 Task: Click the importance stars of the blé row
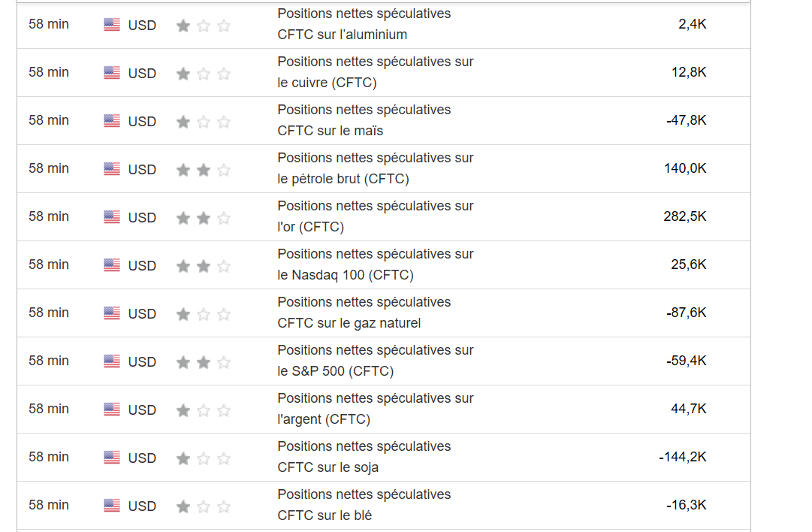pos(203,506)
